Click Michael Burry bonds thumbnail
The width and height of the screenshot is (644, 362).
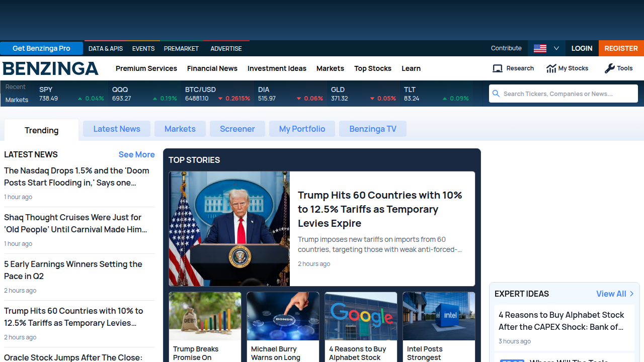tap(283, 316)
